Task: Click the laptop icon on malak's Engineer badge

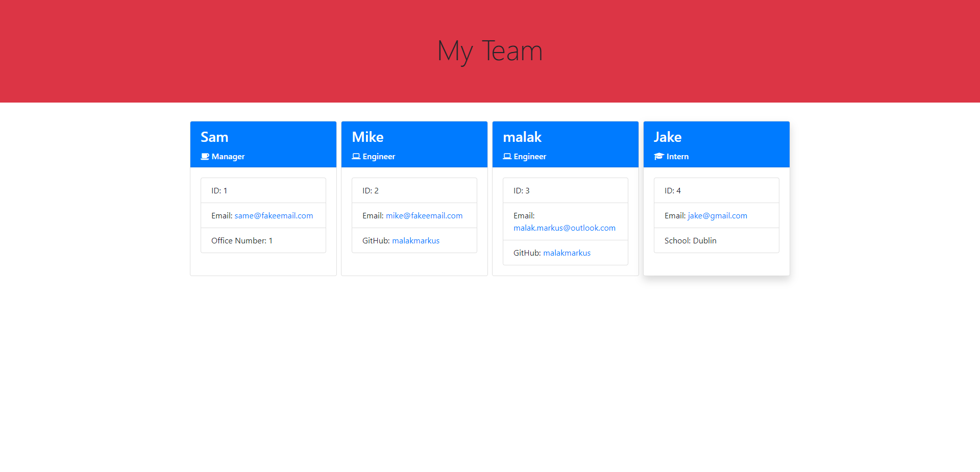Action: 507,156
